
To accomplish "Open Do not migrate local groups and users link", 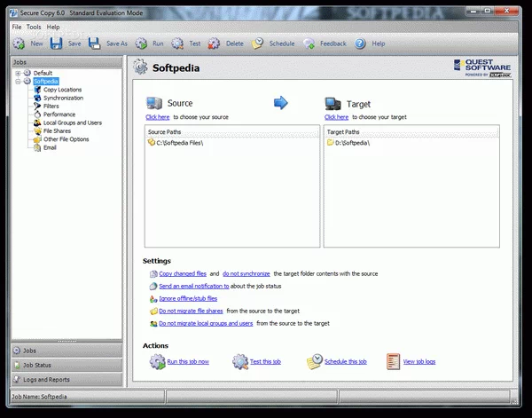I will point(206,324).
